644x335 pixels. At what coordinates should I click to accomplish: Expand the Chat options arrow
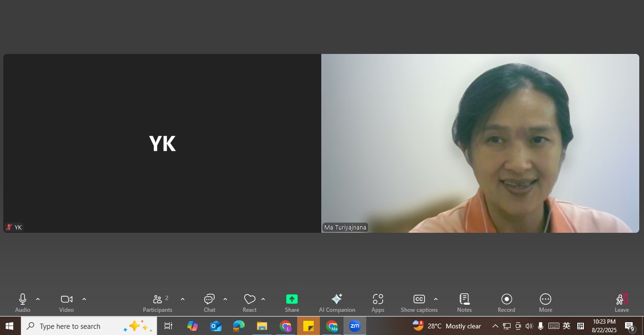[x=225, y=299]
